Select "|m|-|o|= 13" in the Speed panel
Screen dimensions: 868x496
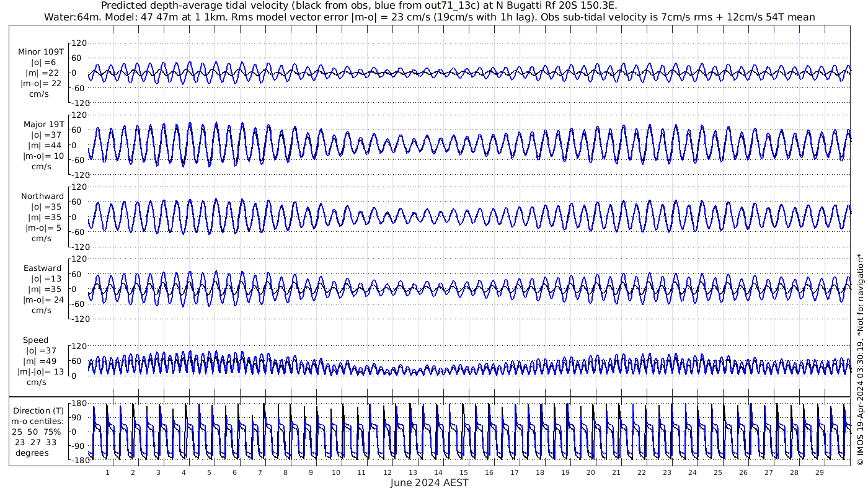pos(42,372)
